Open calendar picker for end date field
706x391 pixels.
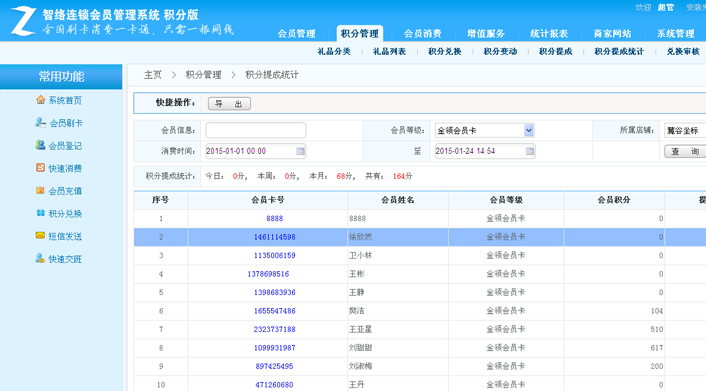pyautogui.click(x=530, y=151)
